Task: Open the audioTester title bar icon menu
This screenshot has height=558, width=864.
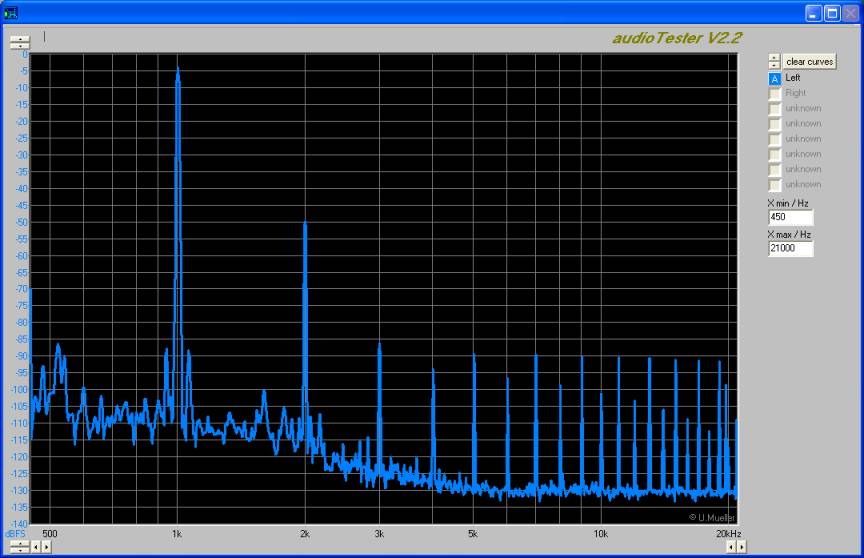Action: [12, 13]
